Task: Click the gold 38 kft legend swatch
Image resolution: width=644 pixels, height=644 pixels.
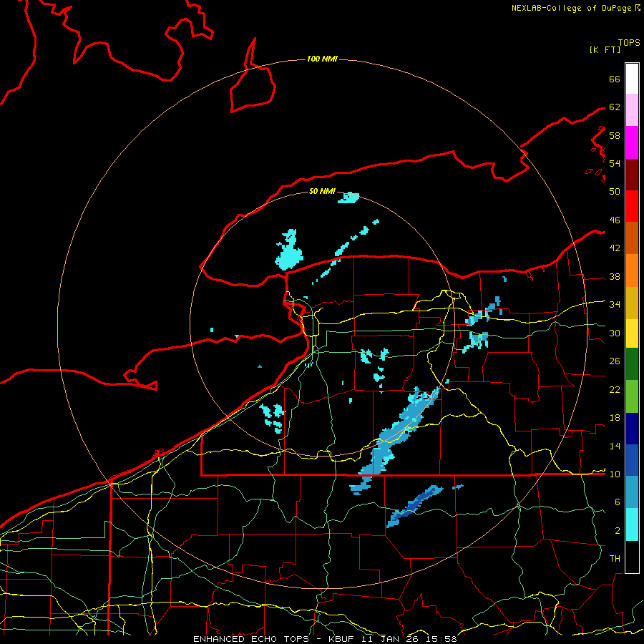Action: (632, 303)
